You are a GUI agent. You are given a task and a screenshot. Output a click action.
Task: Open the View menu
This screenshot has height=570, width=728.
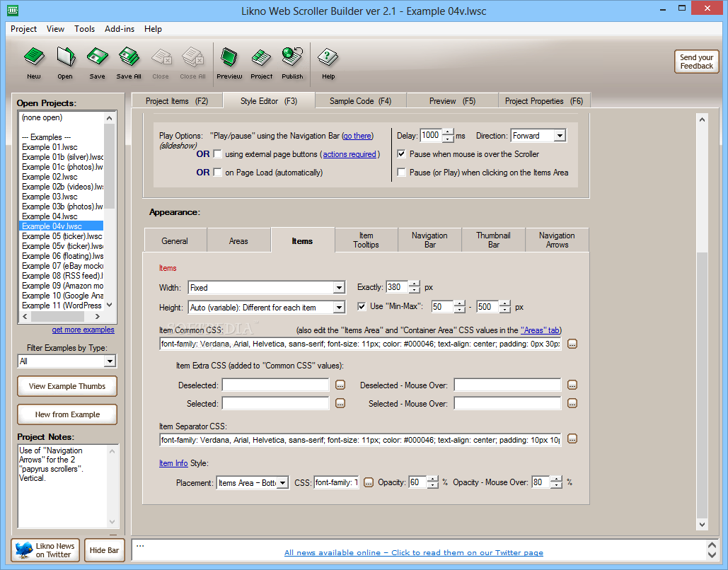pyautogui.click(x=55, y=29)
